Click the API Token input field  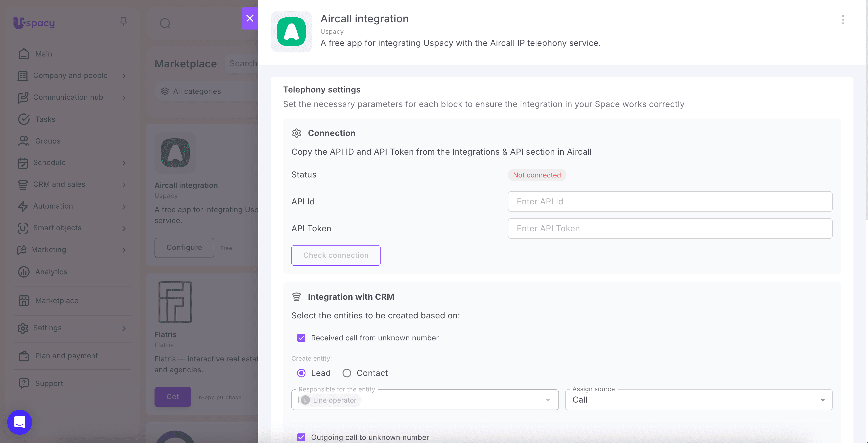[670, 228]
